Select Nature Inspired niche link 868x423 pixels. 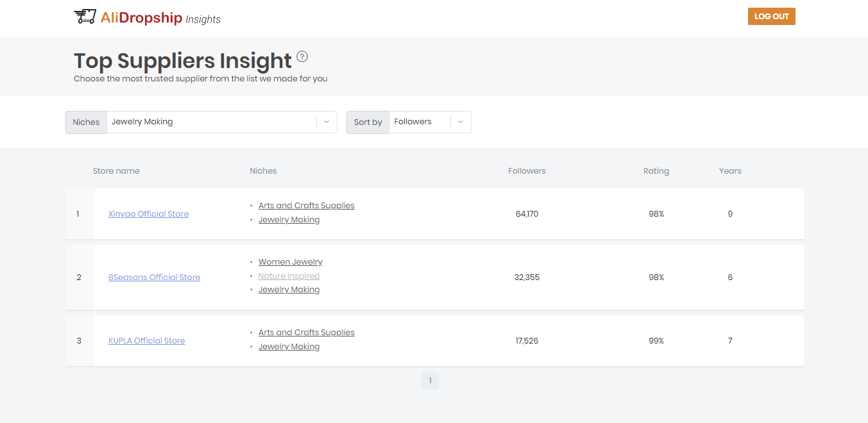click(x=289, y=276)
